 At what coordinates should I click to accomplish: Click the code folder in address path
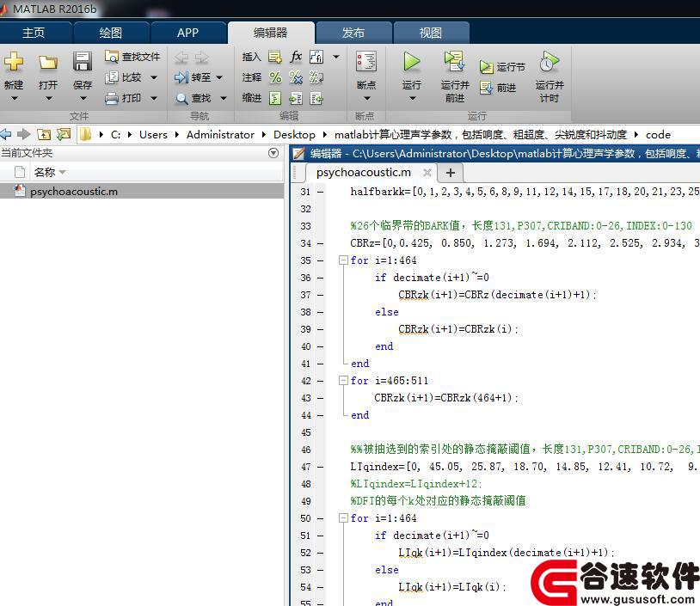tap(658, 134)
